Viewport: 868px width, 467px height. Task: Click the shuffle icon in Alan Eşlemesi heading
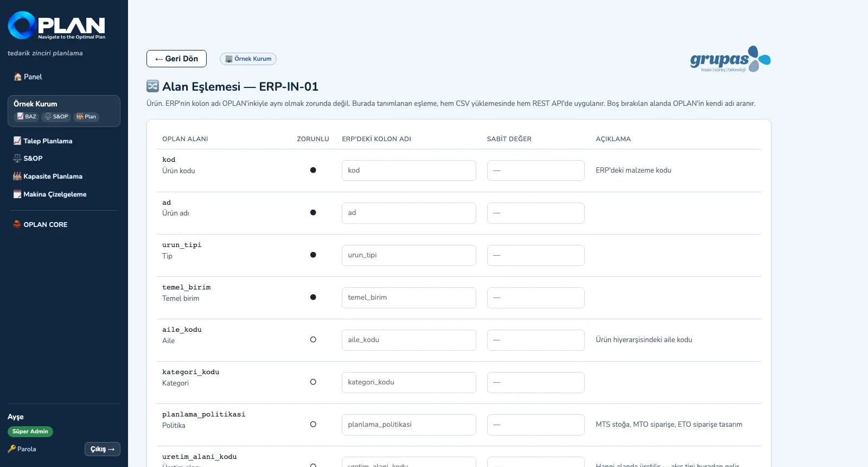click(x=153, y=86)
